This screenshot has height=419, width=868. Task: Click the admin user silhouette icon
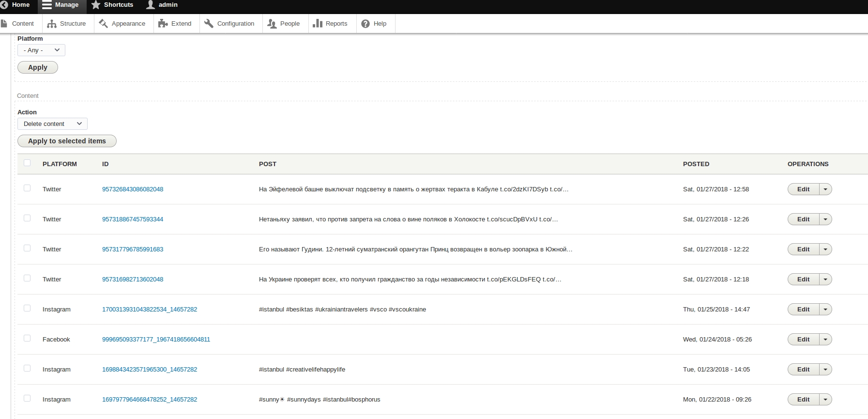pyautogui.click(x=151, y=5)
